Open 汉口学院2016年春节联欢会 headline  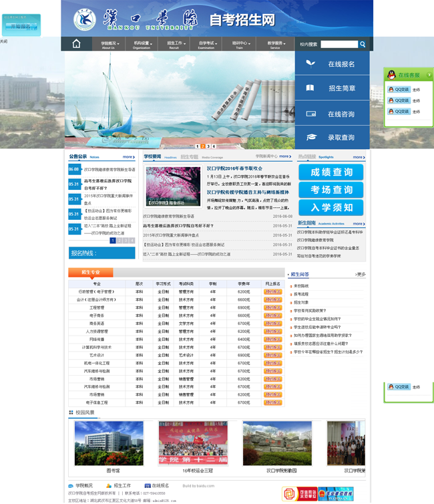(234, 168)
